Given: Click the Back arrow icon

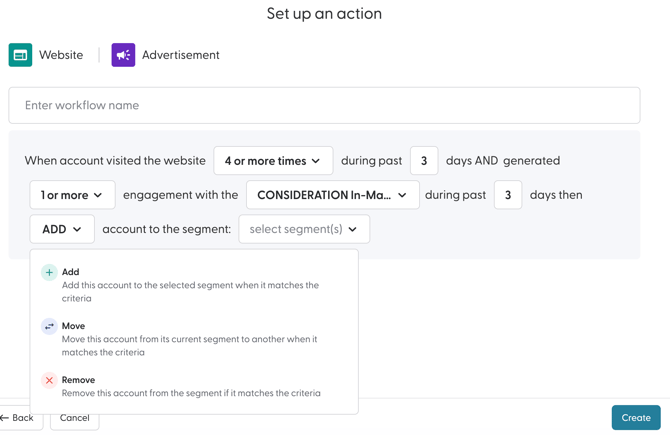Looking at the screenshot, I should [5, 418].
